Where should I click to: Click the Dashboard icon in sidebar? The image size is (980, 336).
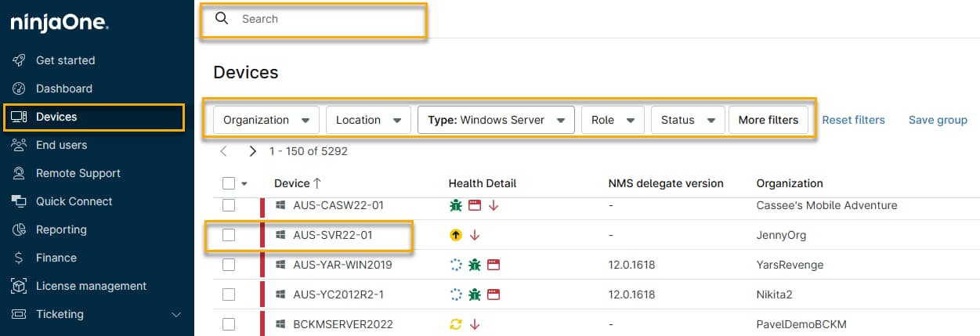(x=20, y=89)
